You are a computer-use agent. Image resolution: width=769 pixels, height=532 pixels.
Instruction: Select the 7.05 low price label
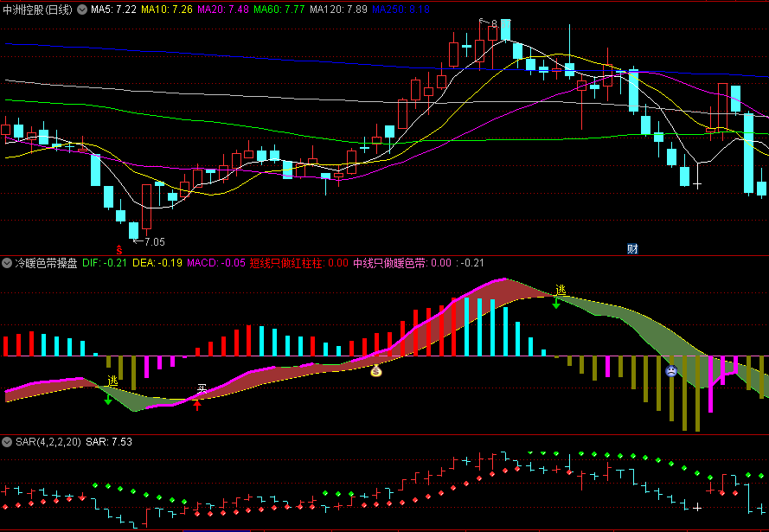155,241
